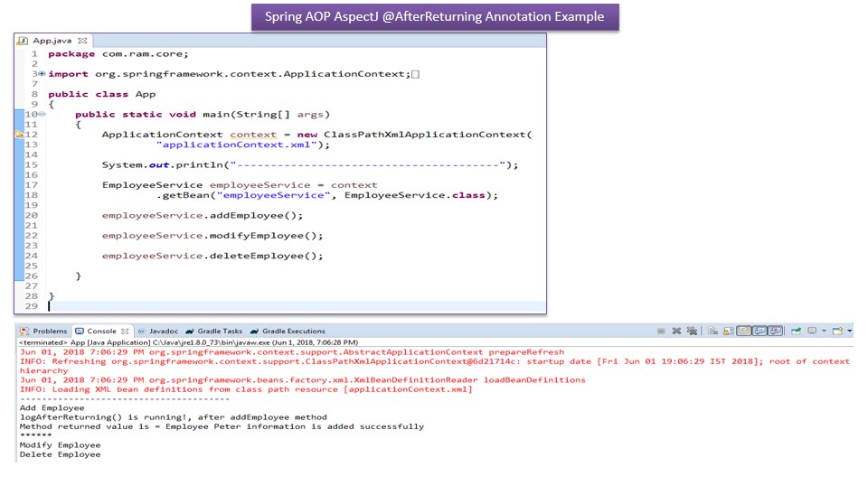Click 'Delete Employee' console output line

click(61, 454)
